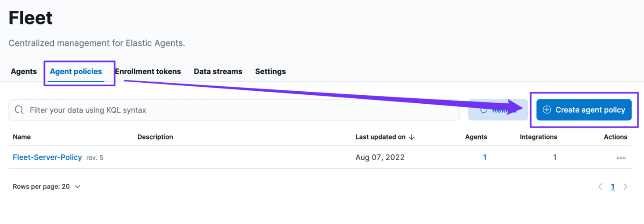This screenshot has height=224, width=644.
Task: Open the Fleet-Server-Policy link
Action: pos(47,157)
